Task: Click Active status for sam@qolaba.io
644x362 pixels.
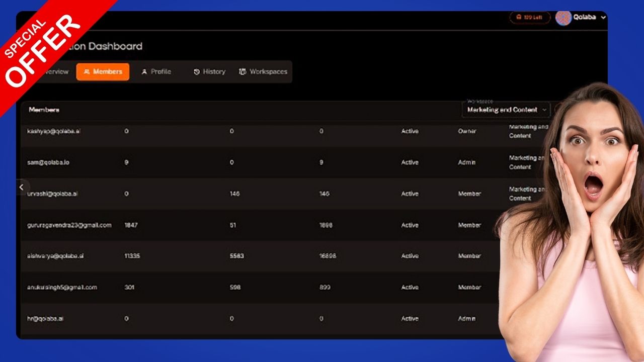Action: (x=410, y=162)
